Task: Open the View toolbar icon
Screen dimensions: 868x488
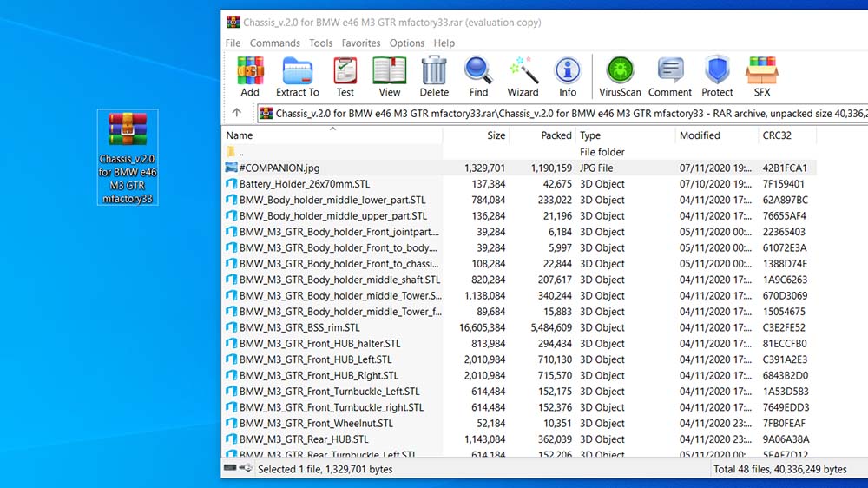Action: coord(389,76)
